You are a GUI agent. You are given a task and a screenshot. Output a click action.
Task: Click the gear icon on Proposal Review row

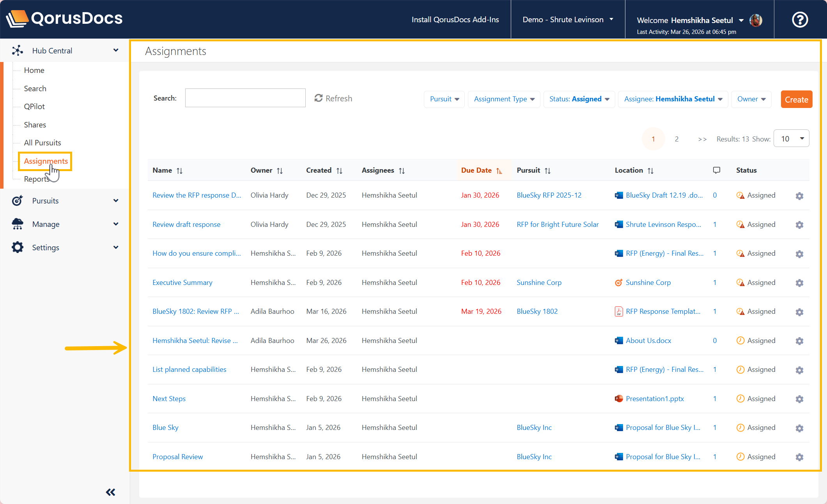[x=799, y=457]
